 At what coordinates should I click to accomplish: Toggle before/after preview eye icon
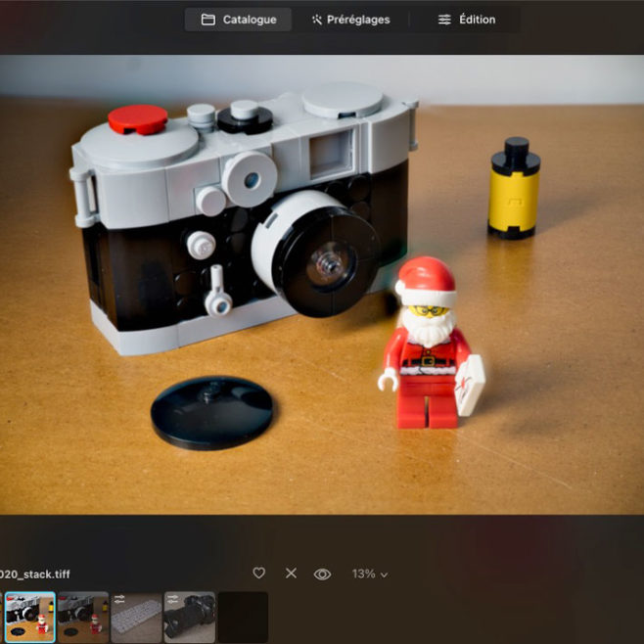[322, 574]
